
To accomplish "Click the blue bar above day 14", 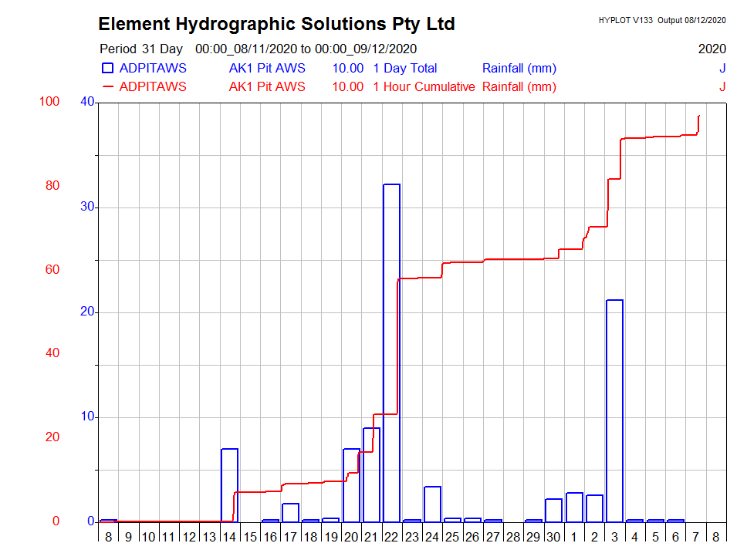I will 229,484.
